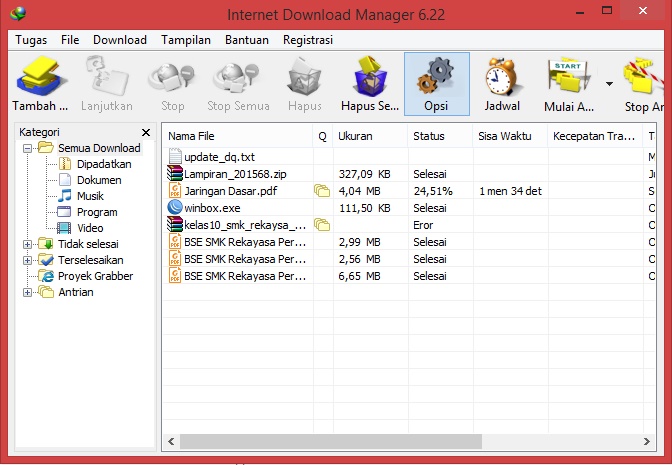This screenshot has height=465, width=672.
Task: Click the Stop Antrian toolbar icon
Action: [643, 76]
